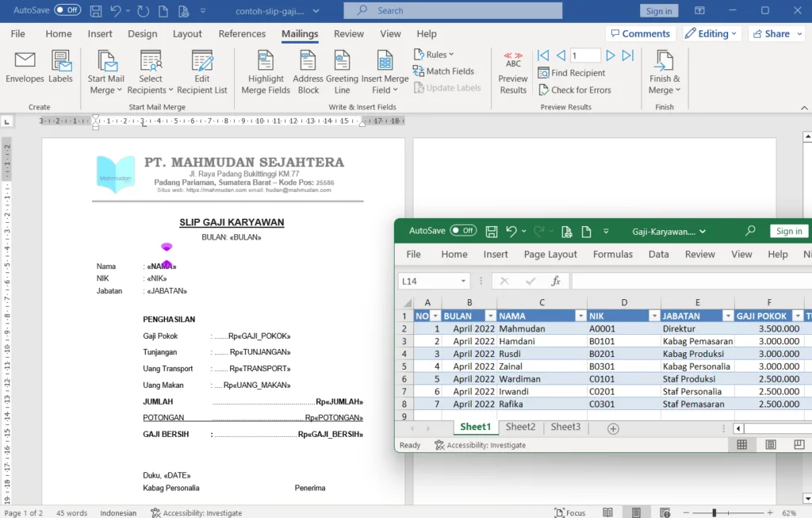The image size is (812, 518).
Task: Open Match Fields in Word
Action: pos(443,71)
